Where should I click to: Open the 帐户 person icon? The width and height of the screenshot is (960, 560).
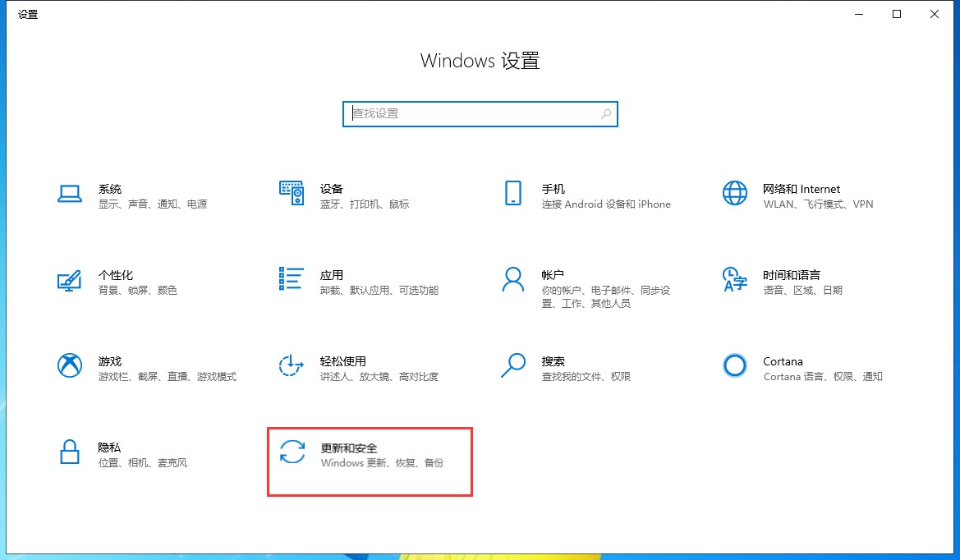513,279
